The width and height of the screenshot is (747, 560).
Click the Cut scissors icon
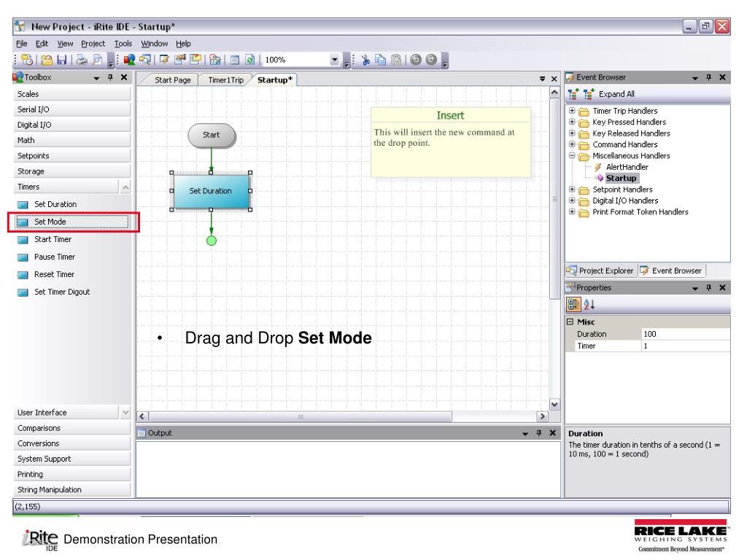click(x=365, y=60)
